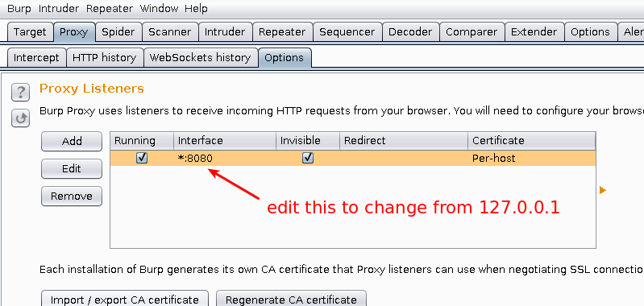
Task: Open the HTTP history sub-tab
Action: coord(104,58)
